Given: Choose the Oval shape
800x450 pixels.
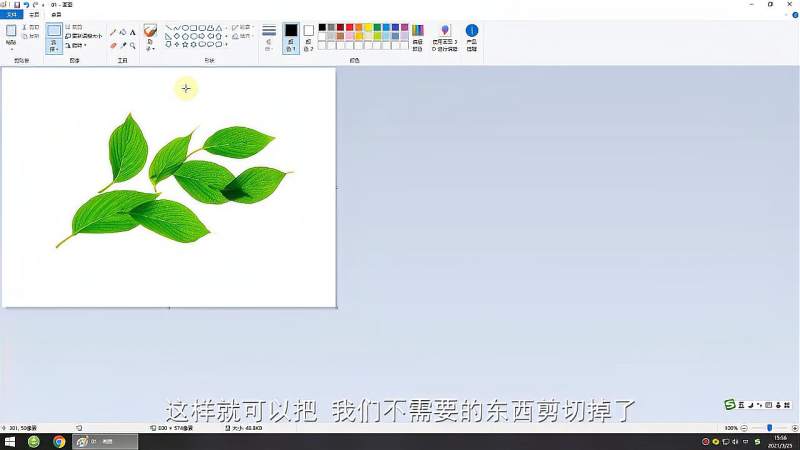Looking at the screenshot, I should click(x=186, y=28).
